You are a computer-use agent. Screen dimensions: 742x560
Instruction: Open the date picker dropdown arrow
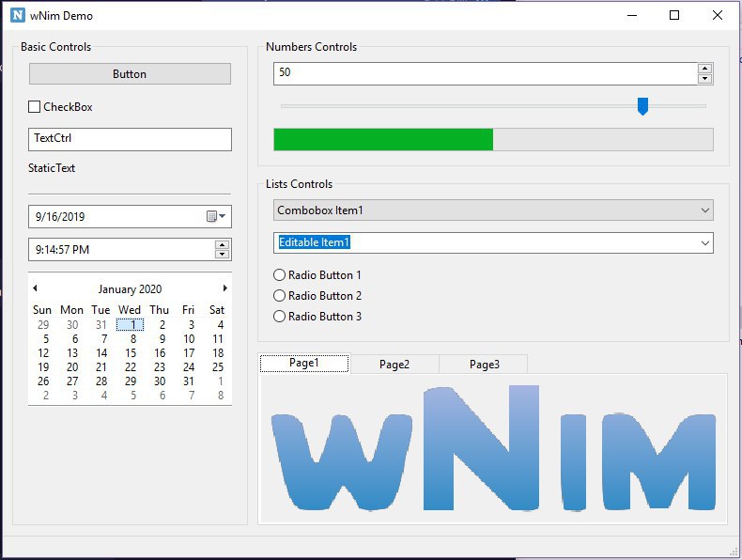click(222, 216)
